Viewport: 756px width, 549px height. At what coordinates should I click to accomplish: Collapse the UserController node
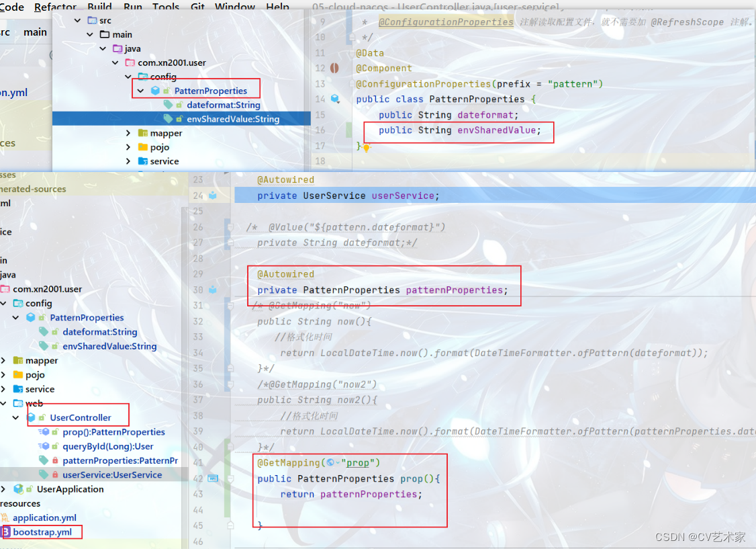tap(16, 417)
